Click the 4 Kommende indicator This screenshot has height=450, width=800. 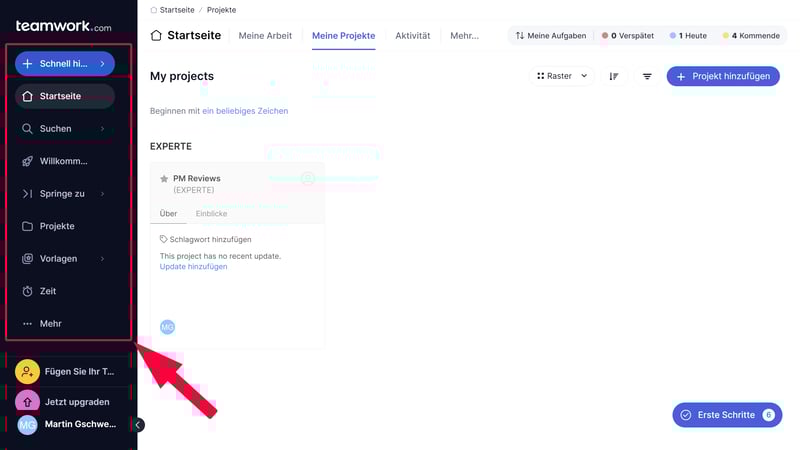coord(751,36)
